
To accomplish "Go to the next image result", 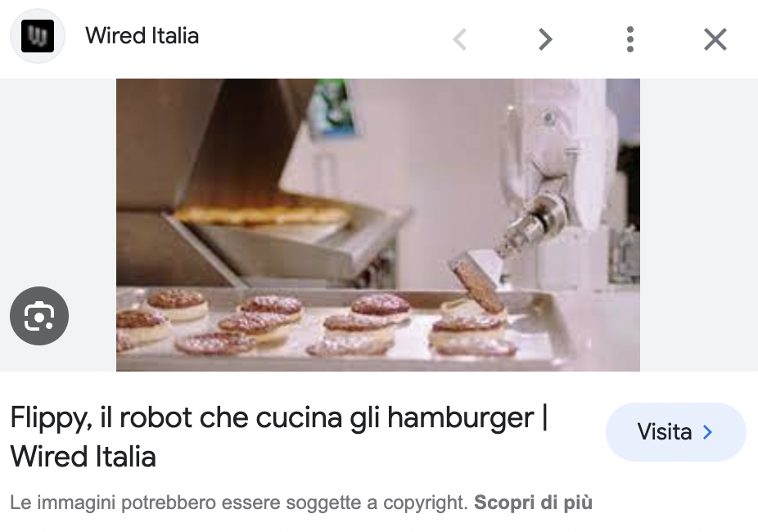I will (x=545, y=39).
